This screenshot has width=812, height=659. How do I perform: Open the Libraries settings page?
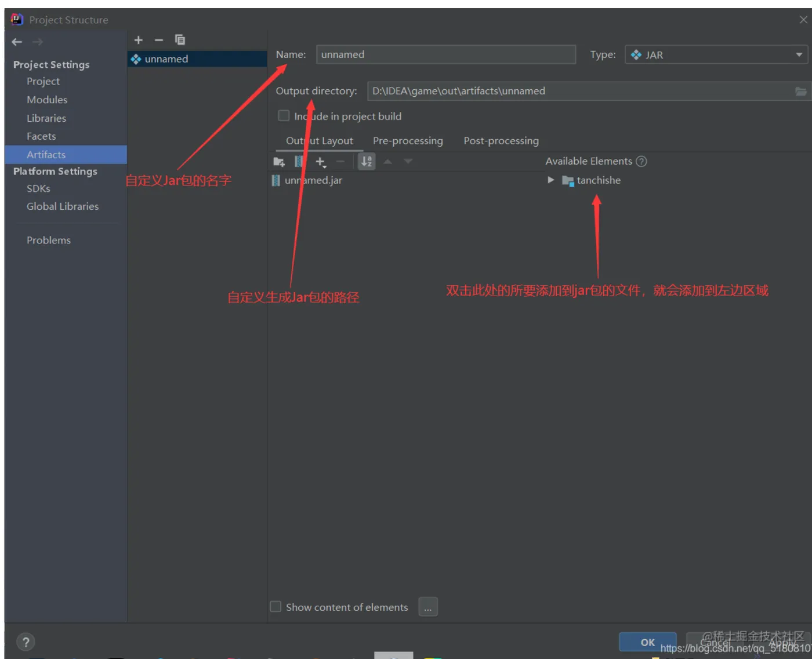[x=46, y=118]
